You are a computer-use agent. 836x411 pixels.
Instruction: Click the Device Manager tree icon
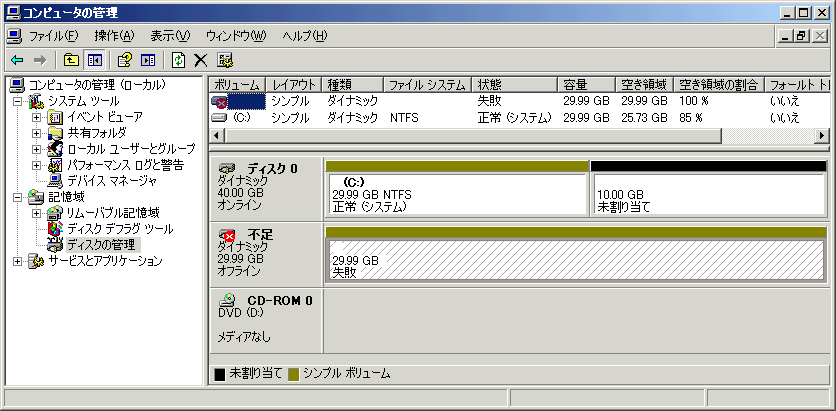click(55, 181)
